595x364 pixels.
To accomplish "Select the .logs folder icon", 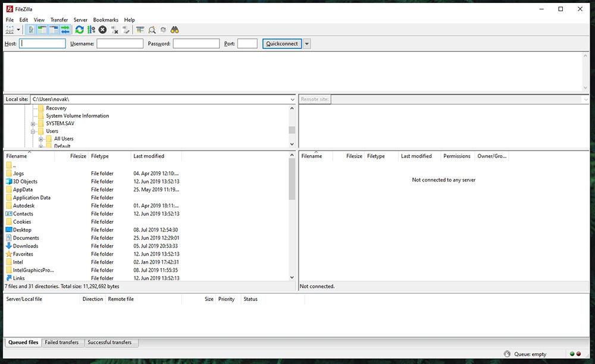I will (9, 173).
